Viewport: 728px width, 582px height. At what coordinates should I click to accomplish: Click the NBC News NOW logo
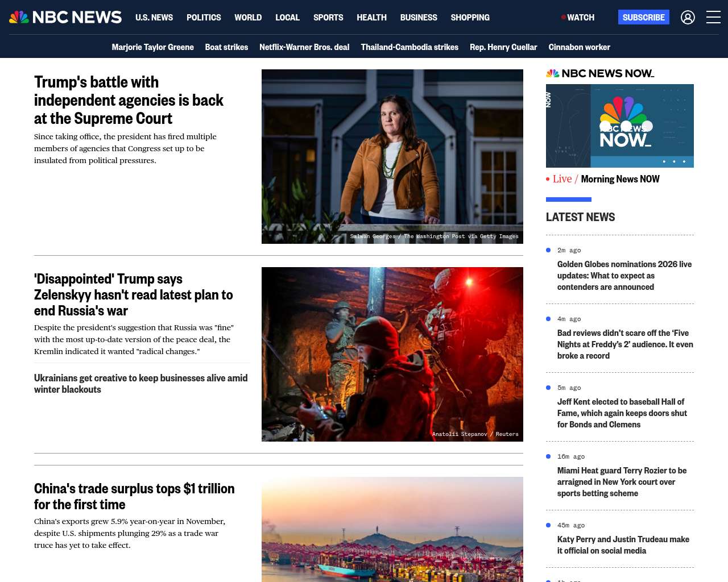600,73
